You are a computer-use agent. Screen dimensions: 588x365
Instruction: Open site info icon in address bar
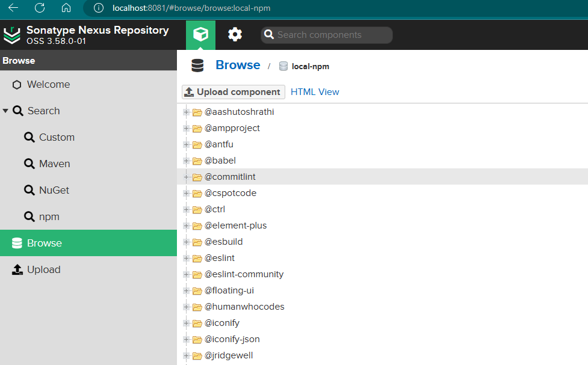tap(99, 8)
